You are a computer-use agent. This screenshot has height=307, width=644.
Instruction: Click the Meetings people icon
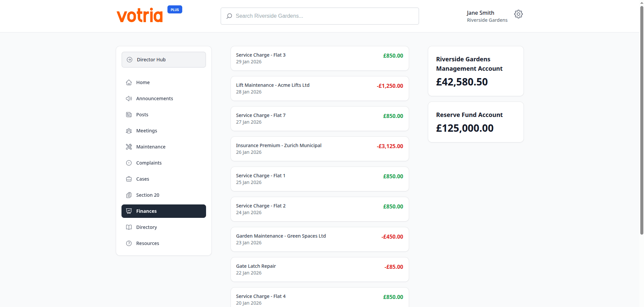(129, 130)
